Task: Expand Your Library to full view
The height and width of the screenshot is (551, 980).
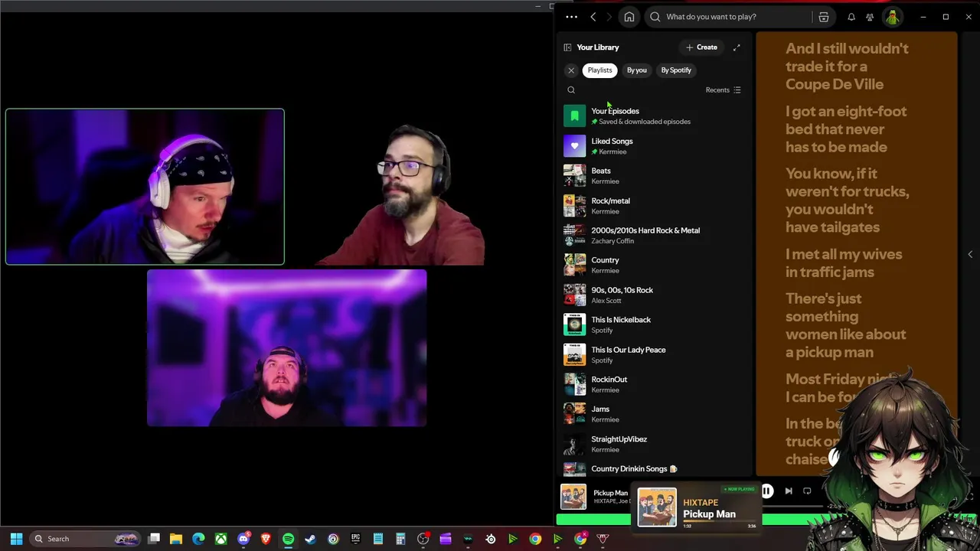Action: [x=737, y=47]
